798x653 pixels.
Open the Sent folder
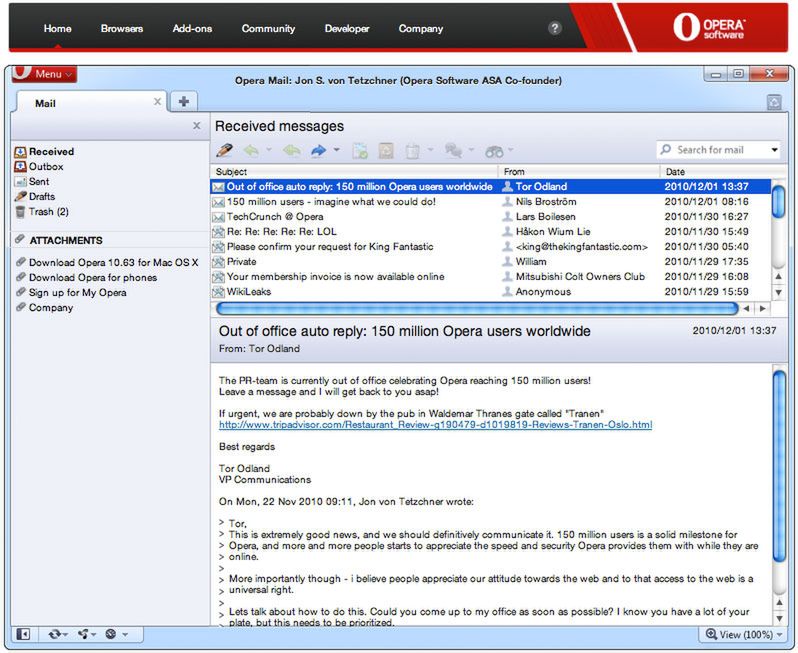pos(32,182)
